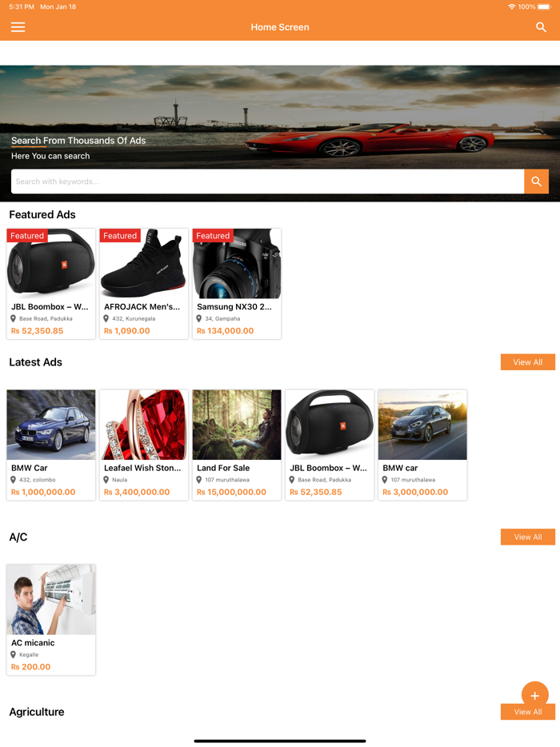Click the orange search button beside keyword field
Image resolution: width=560 pixels, height=747 pixels.
point(536,182)
